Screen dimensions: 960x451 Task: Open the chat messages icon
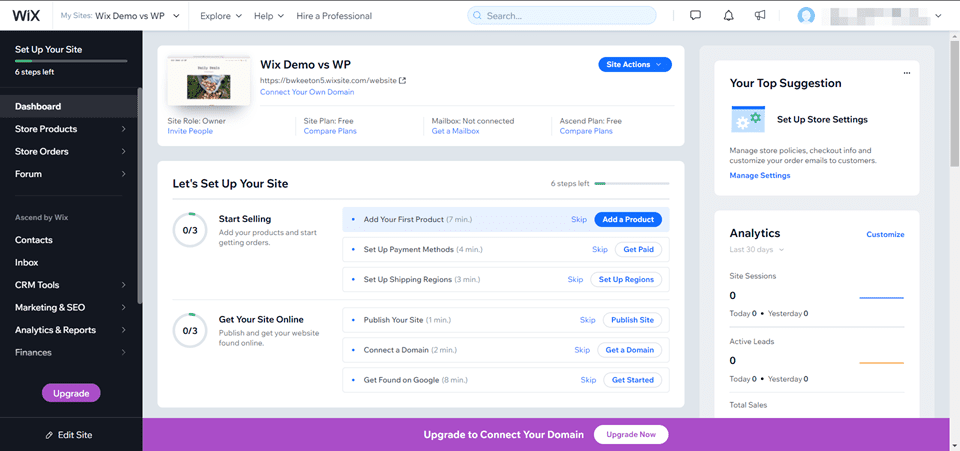(695, 16)
